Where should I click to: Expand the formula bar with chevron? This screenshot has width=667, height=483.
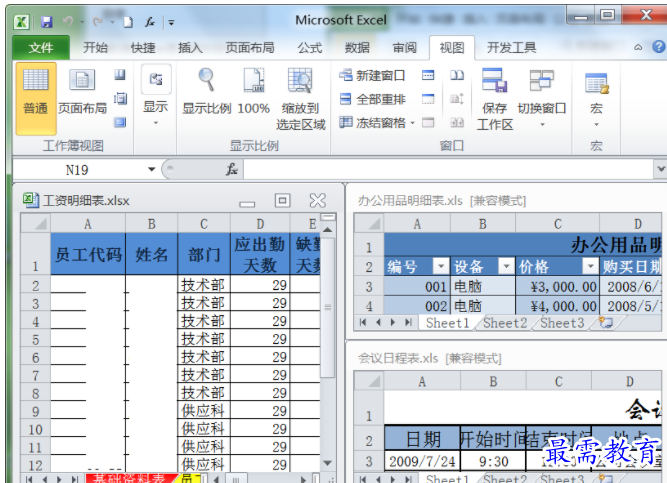[x=660, y=169]
